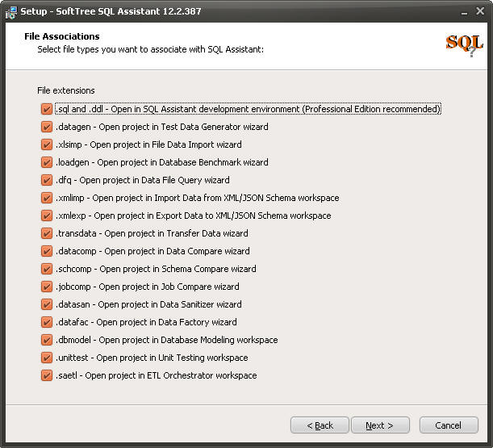This screenshot has width=493, height=448.
Task: Minimize the Setup window
Action: pos(465,12)
